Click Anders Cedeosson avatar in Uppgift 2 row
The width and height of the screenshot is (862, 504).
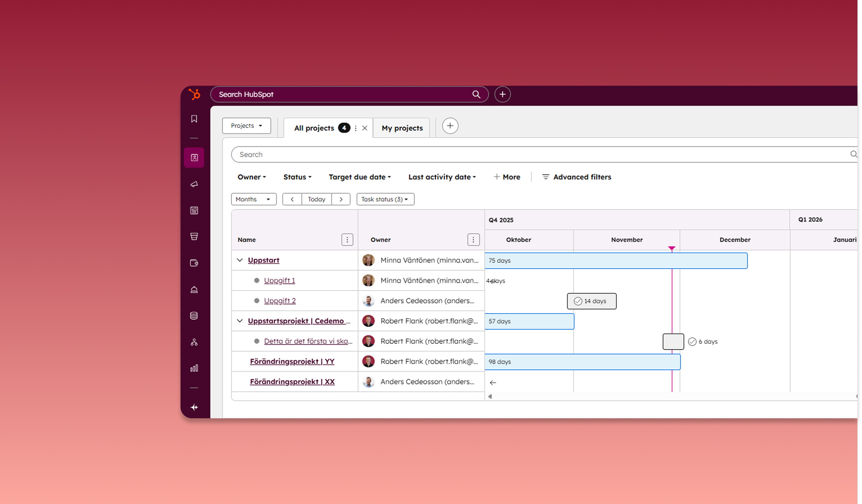369,301
